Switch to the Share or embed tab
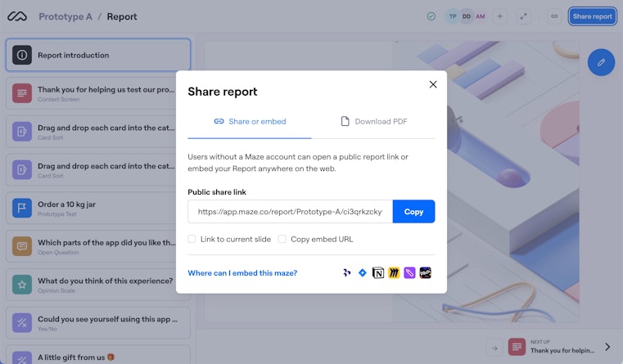The height and width of the screenshot is (364, 623). click(250, 121)
